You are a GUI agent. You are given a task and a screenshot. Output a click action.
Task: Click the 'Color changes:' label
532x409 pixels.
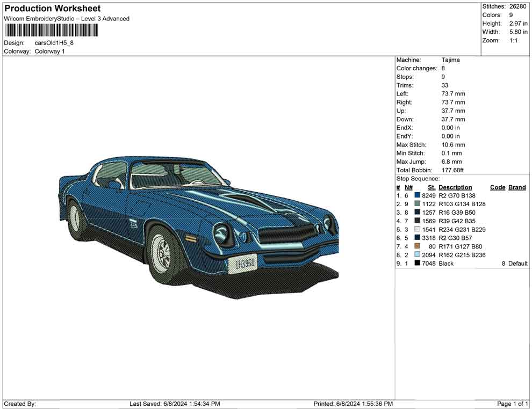click(416, 69)
